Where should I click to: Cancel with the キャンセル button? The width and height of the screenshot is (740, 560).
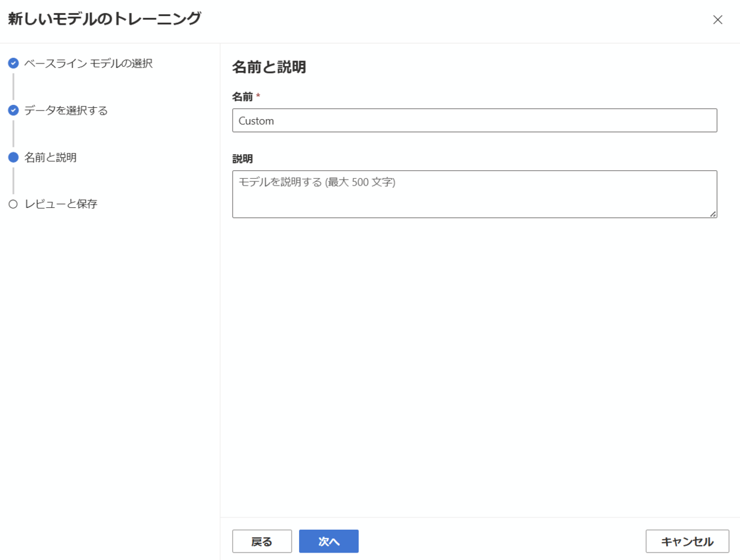(x=687, y=541)
